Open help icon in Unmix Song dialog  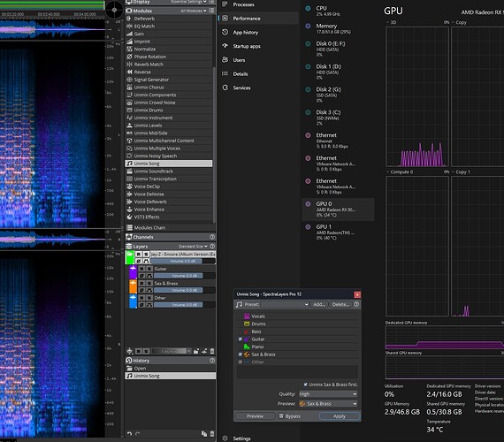356,304
